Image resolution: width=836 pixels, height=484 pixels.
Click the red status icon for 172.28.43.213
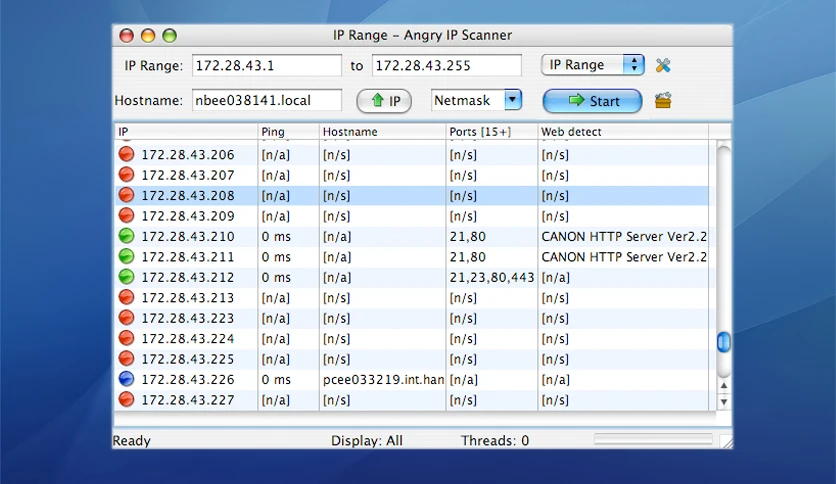tap(126, 297)
